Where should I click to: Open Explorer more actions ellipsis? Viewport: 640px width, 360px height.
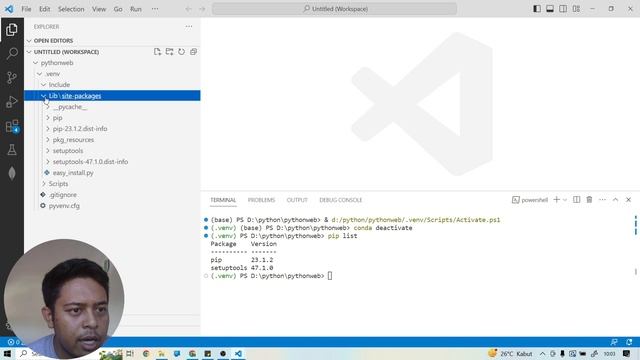click(x=189, y=27)
